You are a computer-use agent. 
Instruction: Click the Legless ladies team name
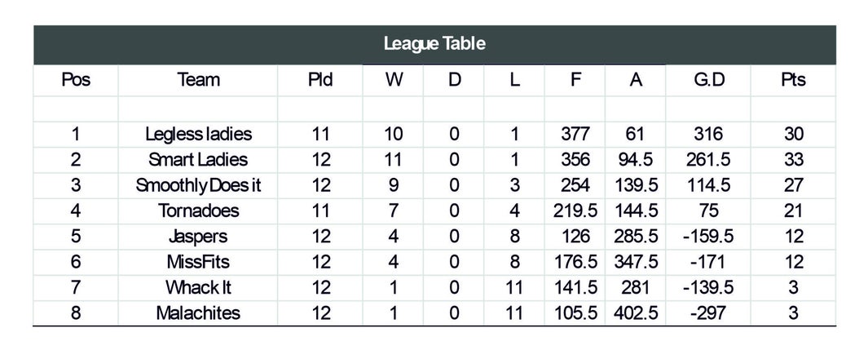198,134
